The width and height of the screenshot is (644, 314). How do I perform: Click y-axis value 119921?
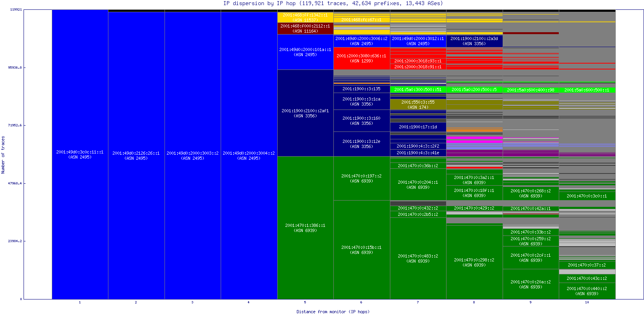click(16, 9)
